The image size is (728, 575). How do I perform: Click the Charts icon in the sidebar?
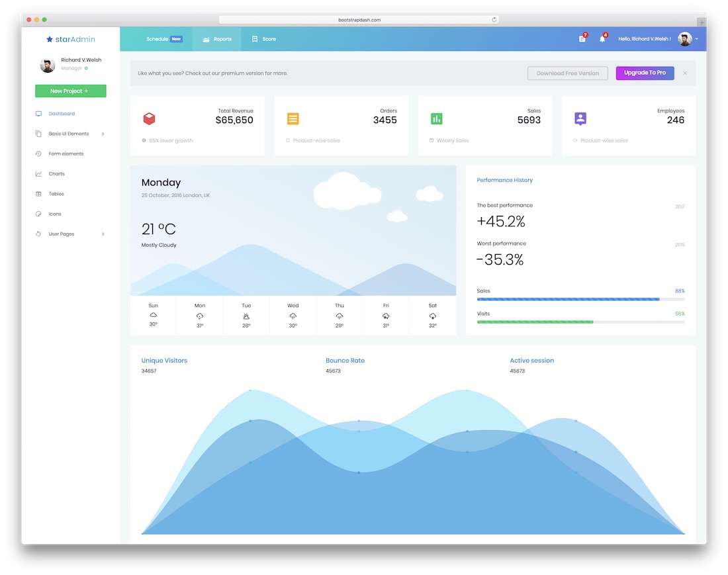[x=38, y=174]
